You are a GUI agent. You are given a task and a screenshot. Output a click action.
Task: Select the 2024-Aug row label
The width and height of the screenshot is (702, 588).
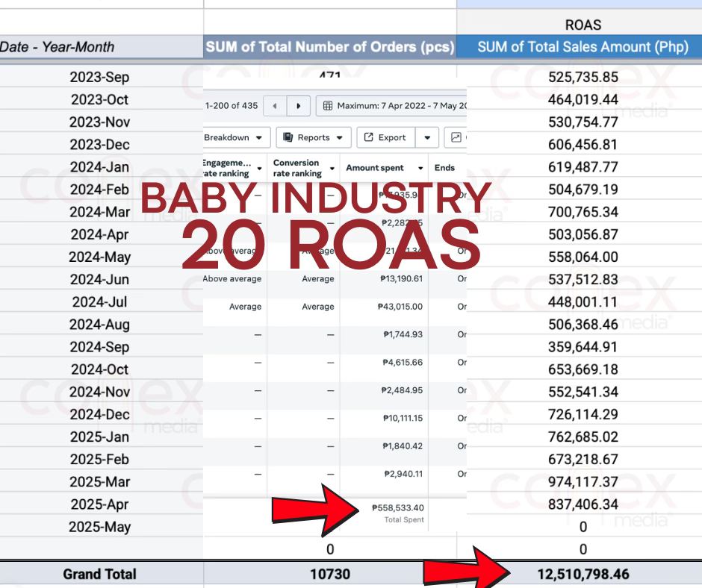[99, 325]
